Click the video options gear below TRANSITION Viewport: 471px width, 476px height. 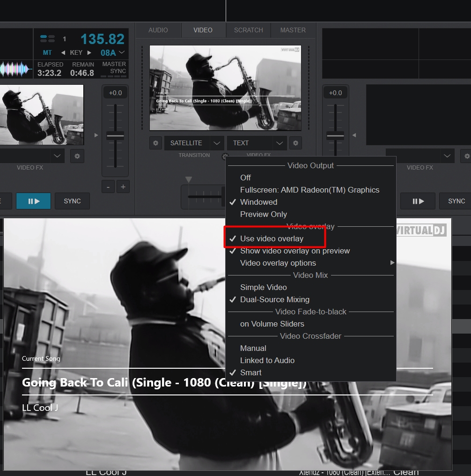click(x=225, y=156)
